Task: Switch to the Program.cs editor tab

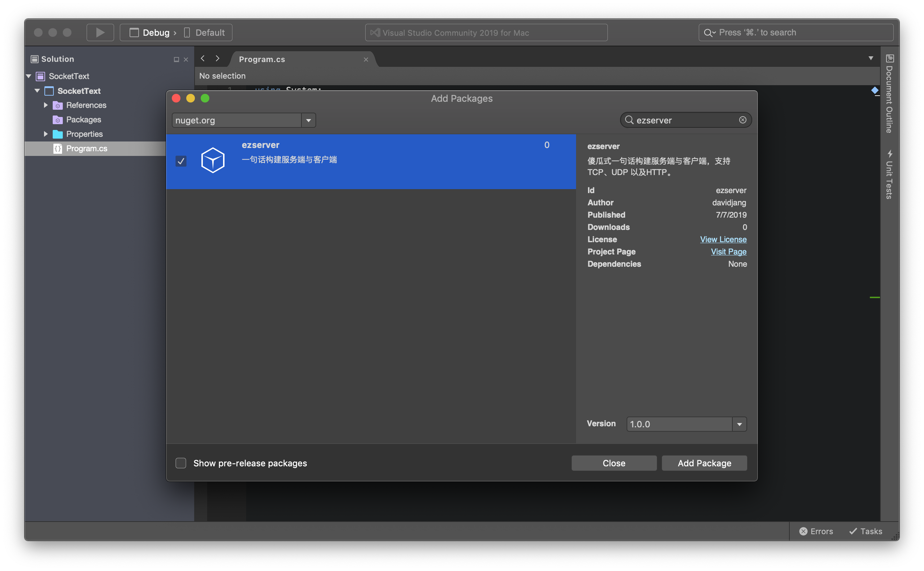Action: point(262,59)
